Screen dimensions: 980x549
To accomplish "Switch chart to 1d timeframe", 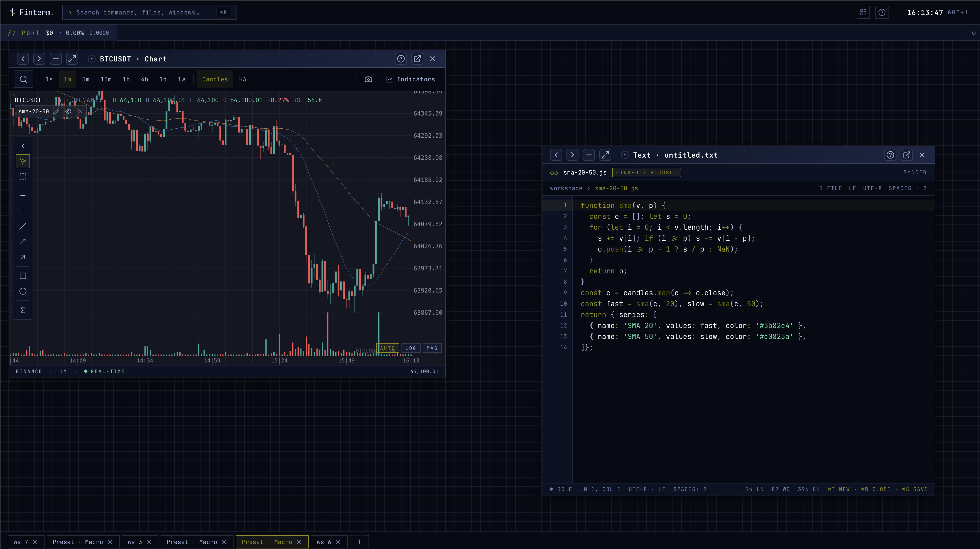I will (x=163, y=79).
